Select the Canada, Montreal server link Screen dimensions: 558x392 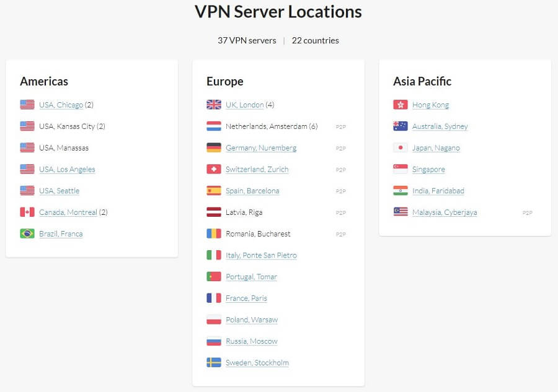coord(68,212)
